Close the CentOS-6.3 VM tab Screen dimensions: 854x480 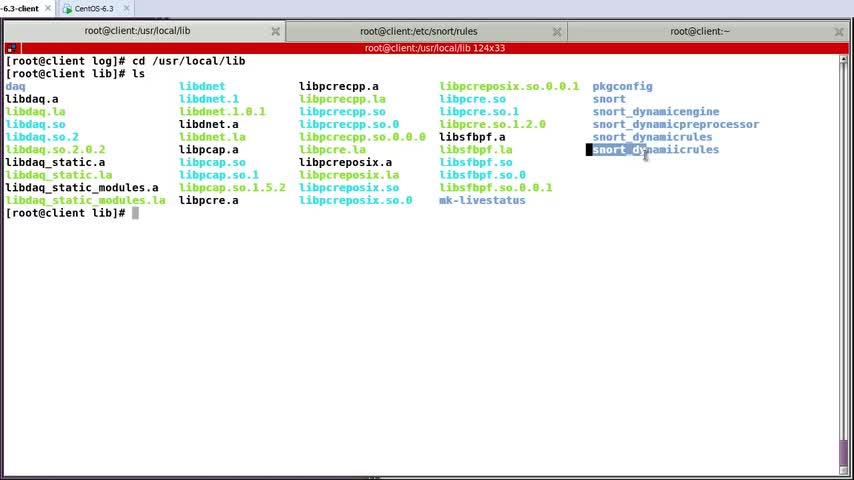126,9
